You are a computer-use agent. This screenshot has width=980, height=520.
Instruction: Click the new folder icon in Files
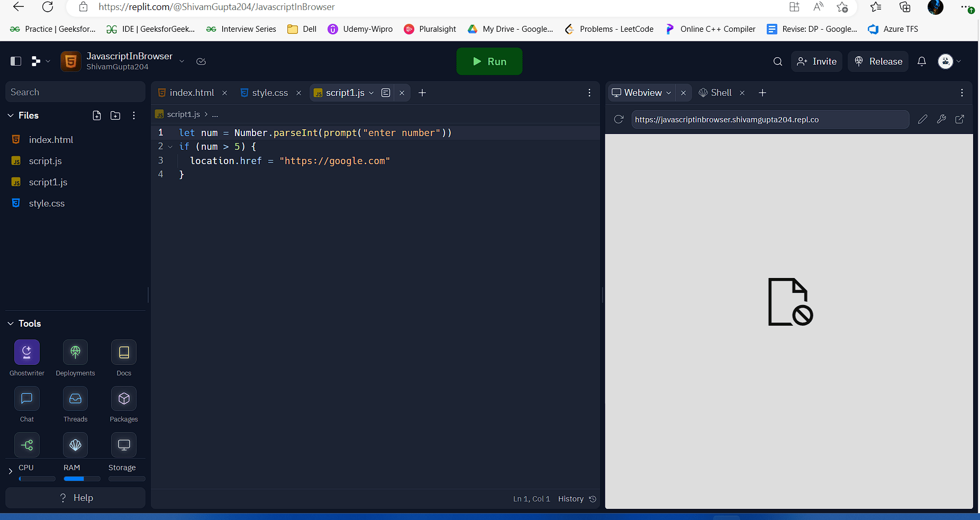point(115,115)
